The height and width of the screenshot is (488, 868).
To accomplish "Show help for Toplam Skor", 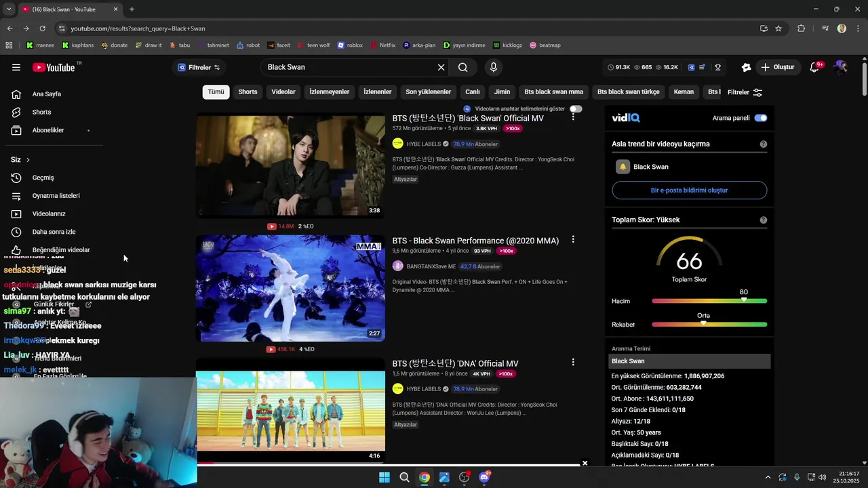I will (764, 220).
